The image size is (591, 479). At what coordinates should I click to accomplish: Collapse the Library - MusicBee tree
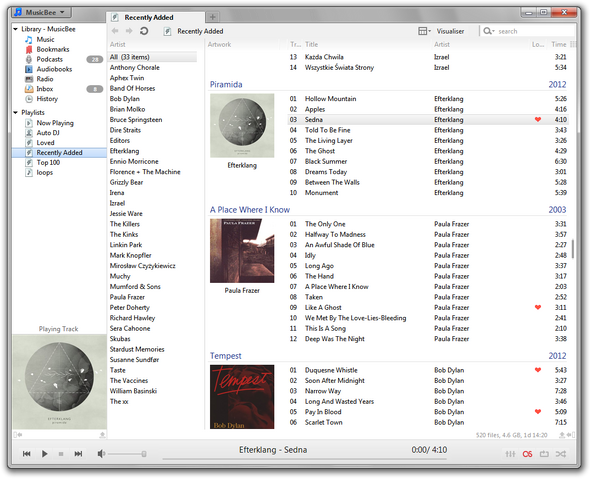[15, 29]
